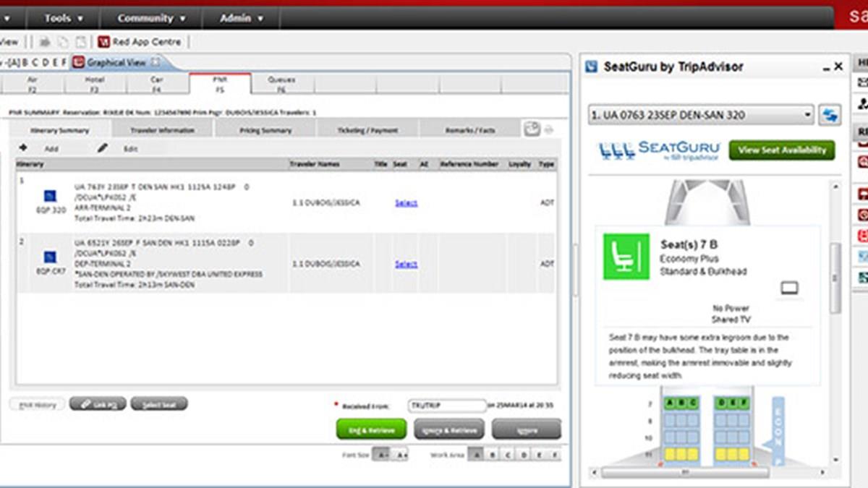Click the EQP CR7 aircraft icon in segment 2

pos(51,257)
